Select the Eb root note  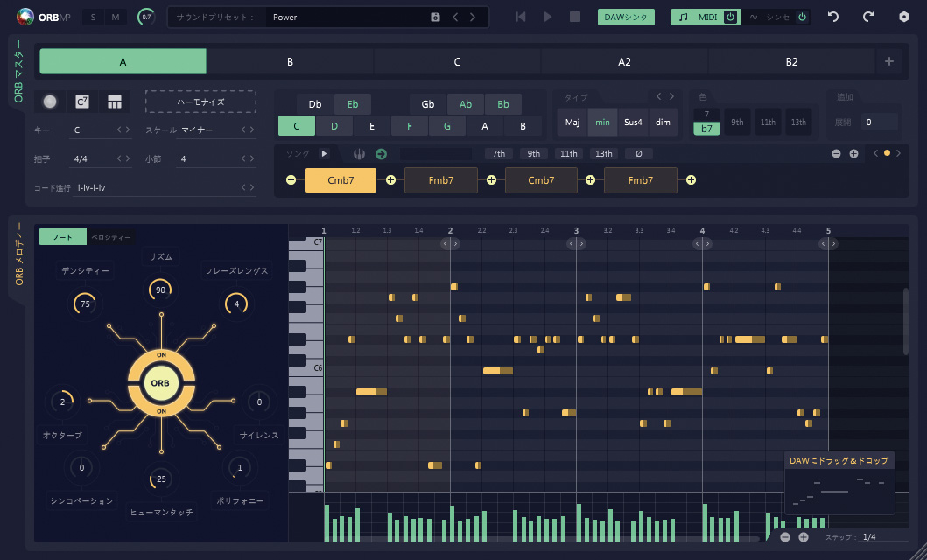click(x=353, y=104)
